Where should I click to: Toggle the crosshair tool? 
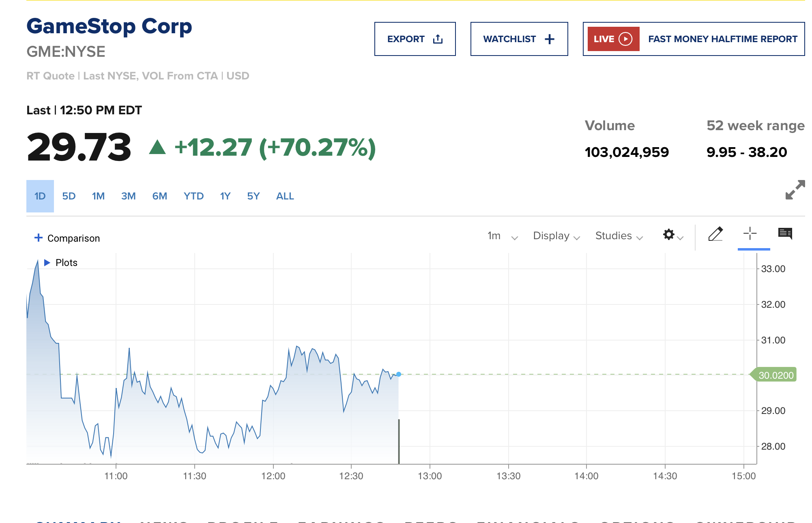750,234
